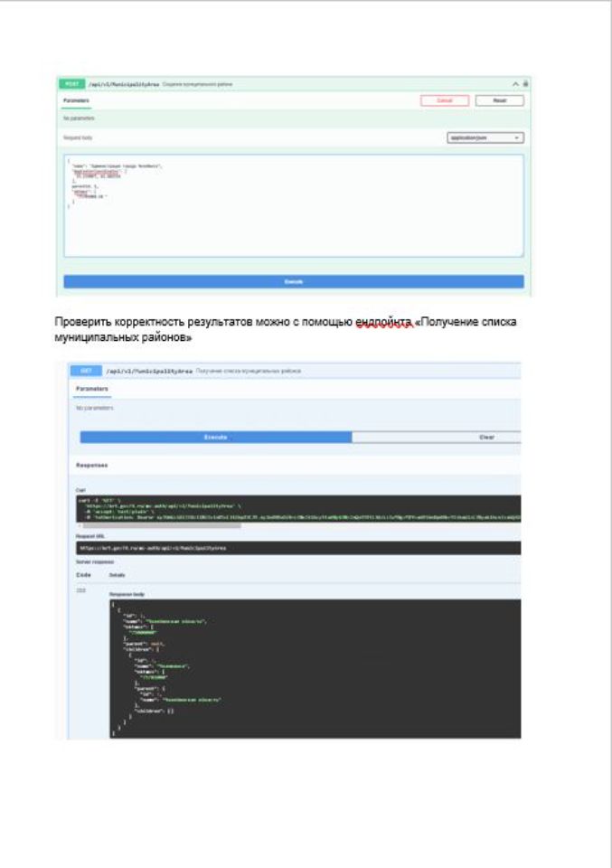Click the Request URL dark box

coord(298,548)
